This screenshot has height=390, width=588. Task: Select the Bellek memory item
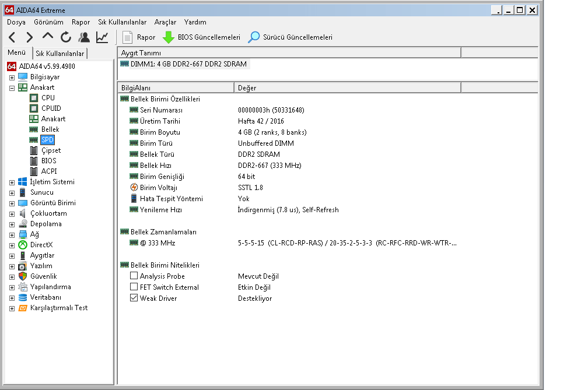click(50, 129)
